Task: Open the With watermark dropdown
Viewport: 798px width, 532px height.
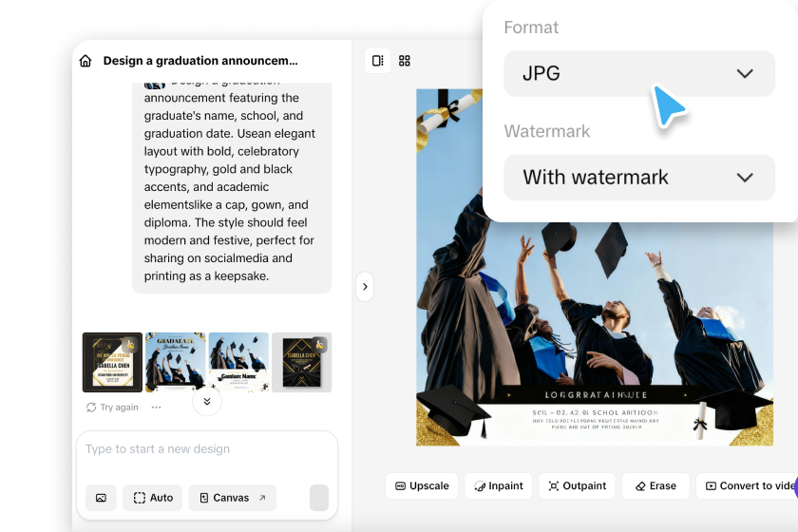Action: tap(639, 177)
